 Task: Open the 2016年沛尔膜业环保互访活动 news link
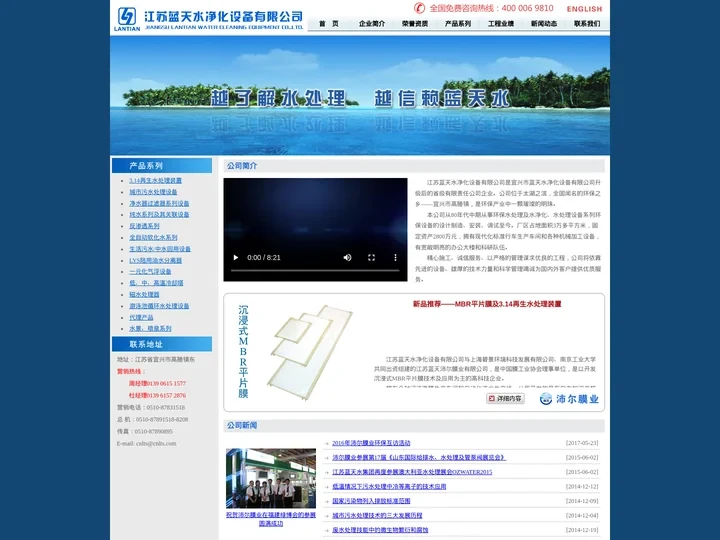(371, 443)
